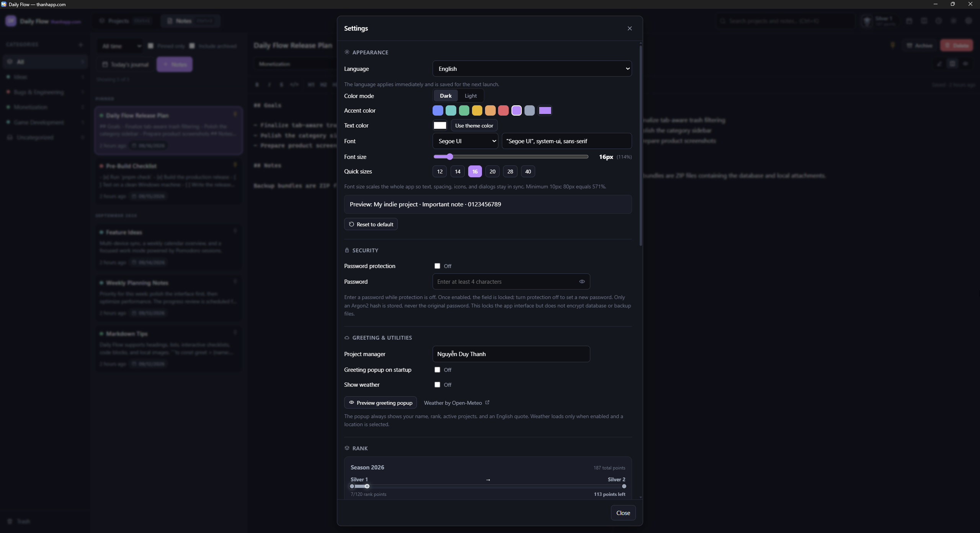Select Dark color mode
980x533 pixels.
[446, 96]
